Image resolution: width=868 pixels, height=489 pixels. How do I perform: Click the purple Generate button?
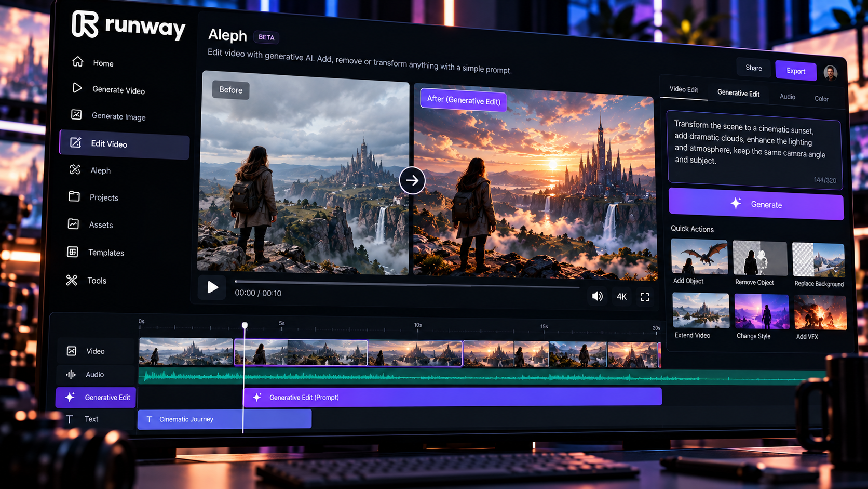(756, 204)
